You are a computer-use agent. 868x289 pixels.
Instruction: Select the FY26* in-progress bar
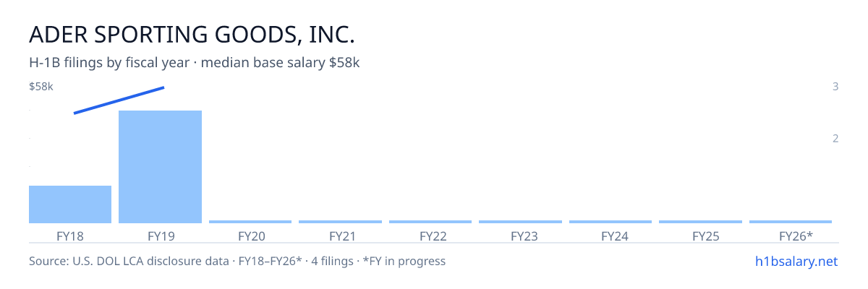[x=791, y=222]
